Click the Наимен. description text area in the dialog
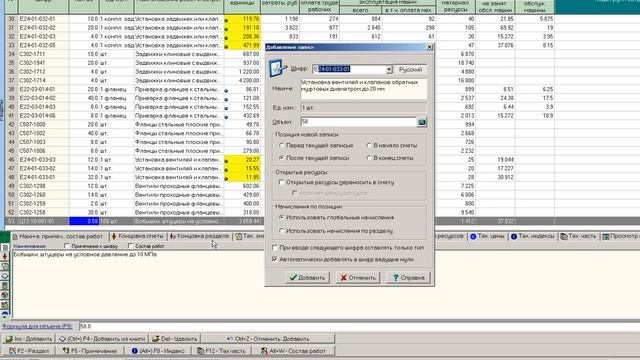Image resolution: width=640 pixels, height=360 pixels. click(x=364, y=89)
